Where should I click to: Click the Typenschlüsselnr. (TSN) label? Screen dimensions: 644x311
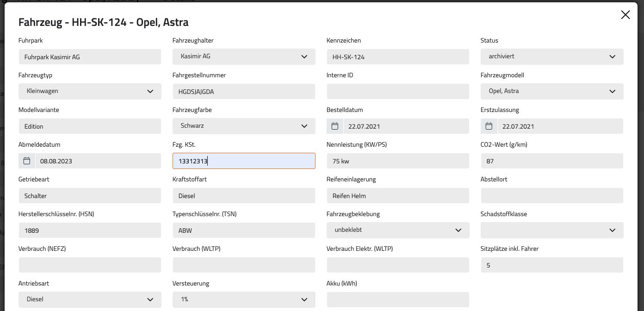[x=204, y=214]
